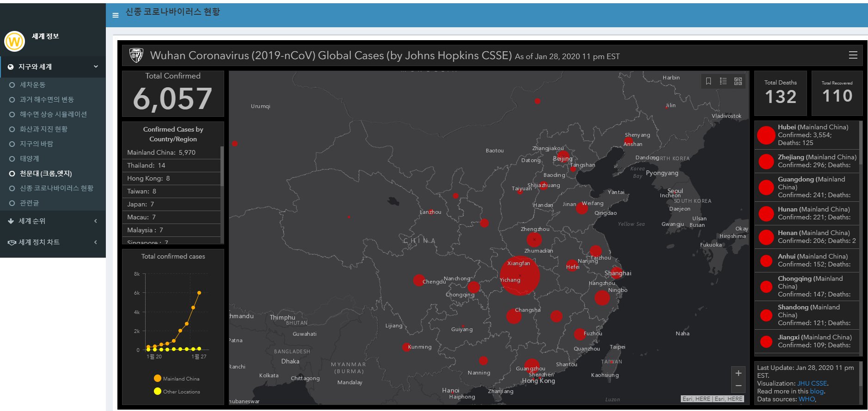Follow the JHU CSSE link

[x=812, y=383]
